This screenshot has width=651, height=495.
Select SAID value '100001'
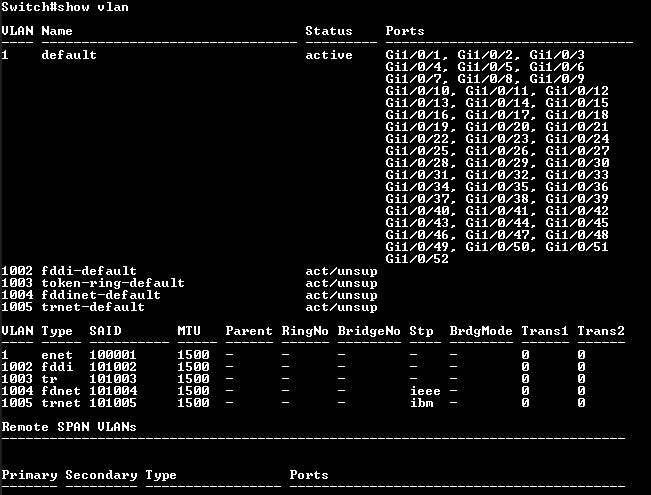click(113, 355)
